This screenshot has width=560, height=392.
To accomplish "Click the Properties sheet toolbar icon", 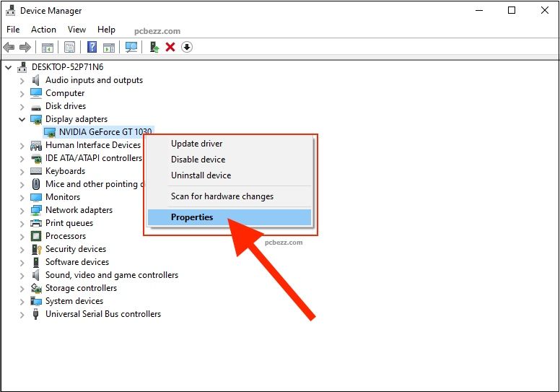I will tap(69, 47).
